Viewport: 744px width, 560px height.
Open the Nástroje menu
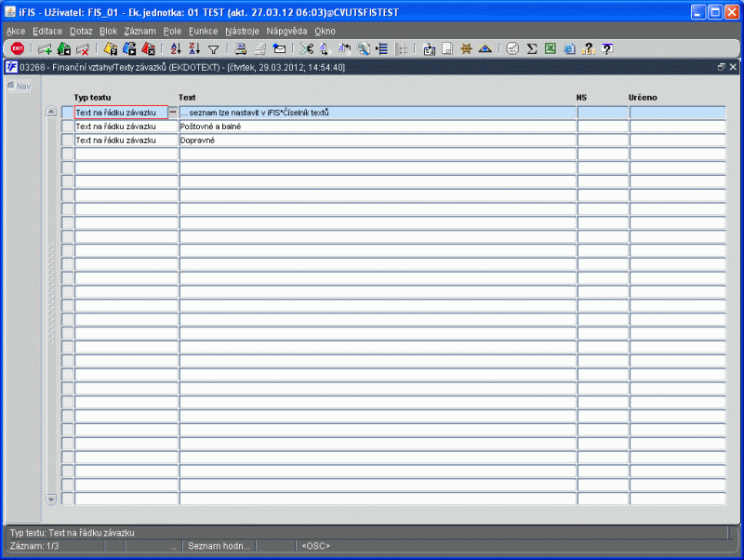point(242,32)
